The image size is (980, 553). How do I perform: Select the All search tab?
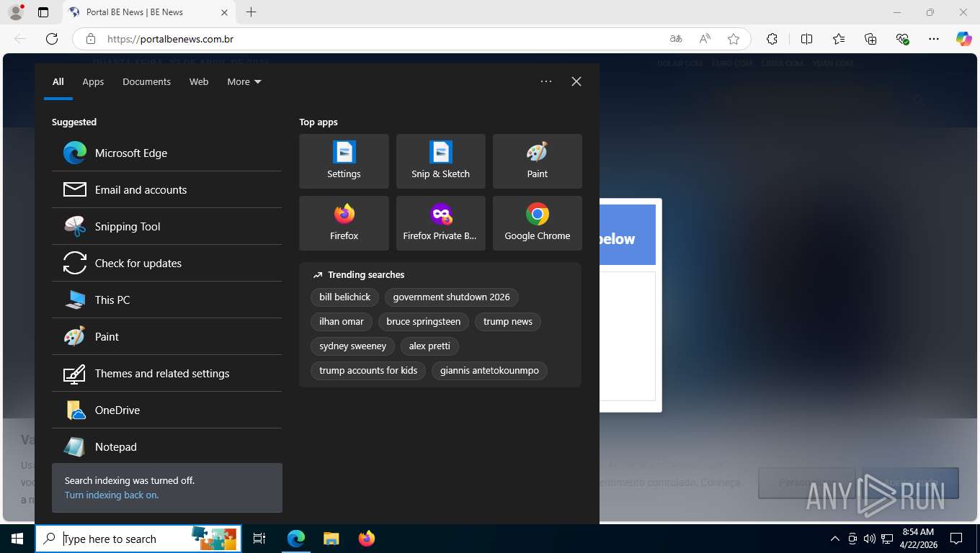(58, 81)
